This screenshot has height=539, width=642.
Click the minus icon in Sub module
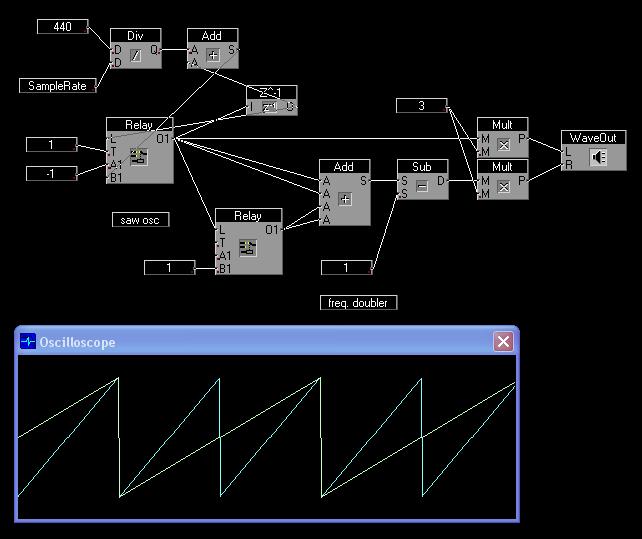click(422, 187)
